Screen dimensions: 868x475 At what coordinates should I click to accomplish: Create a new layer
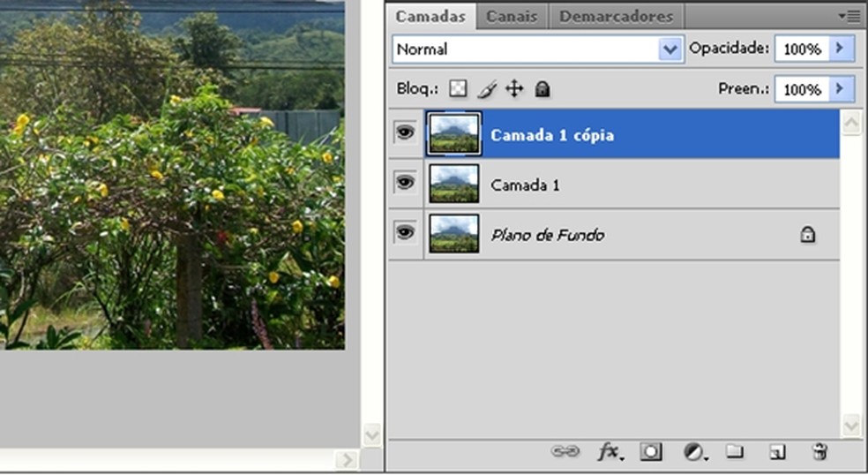coord(777,452)
